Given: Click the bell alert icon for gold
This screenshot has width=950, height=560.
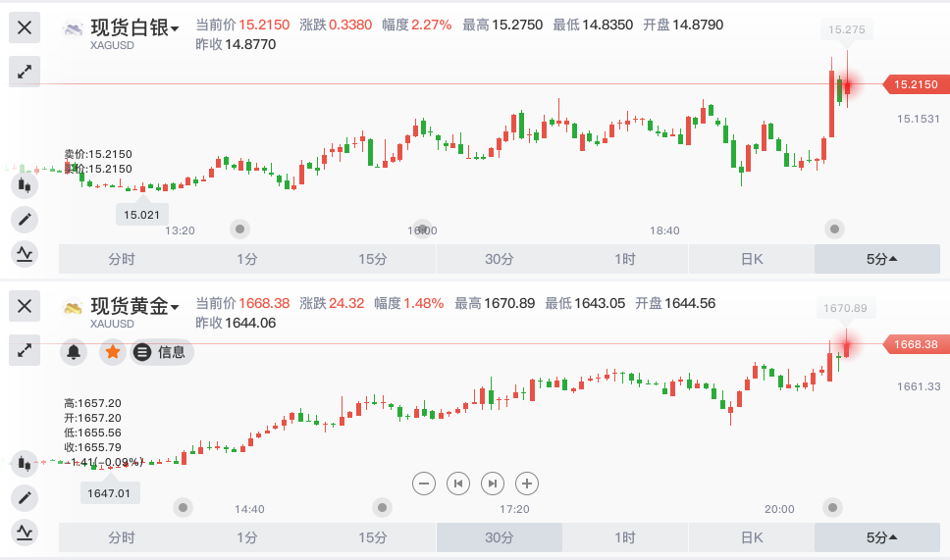Looking at the screenshot, I should click(74, 352).
